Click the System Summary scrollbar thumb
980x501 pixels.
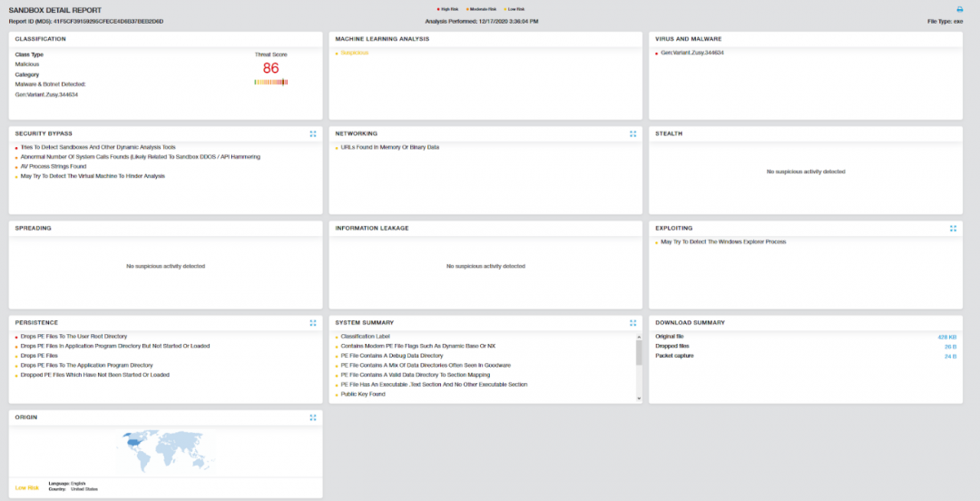640,352
